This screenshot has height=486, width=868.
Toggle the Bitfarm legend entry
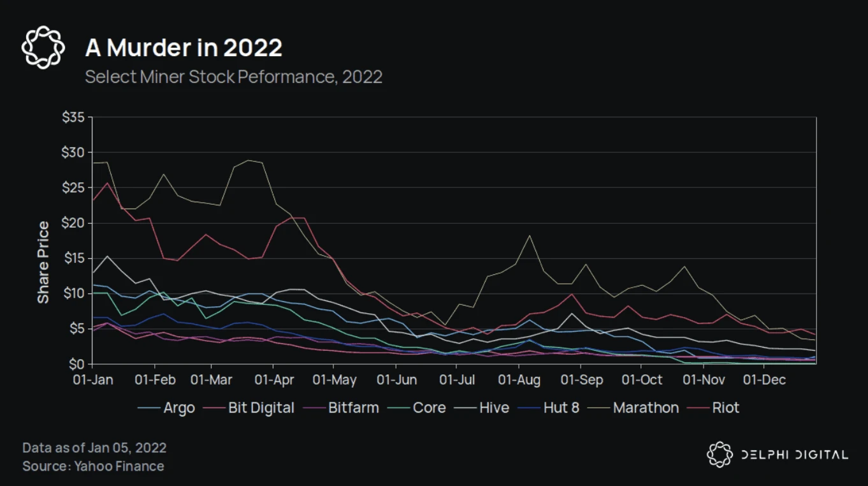pos(353,408)
